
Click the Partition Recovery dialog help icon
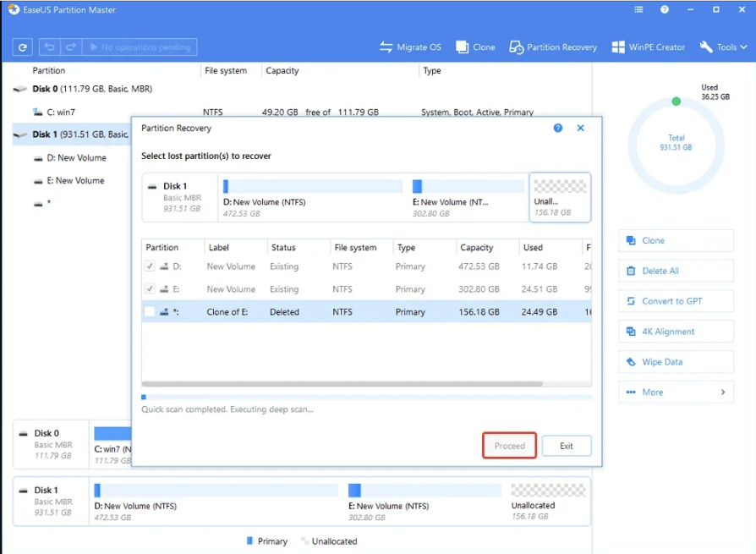point(558,129)
